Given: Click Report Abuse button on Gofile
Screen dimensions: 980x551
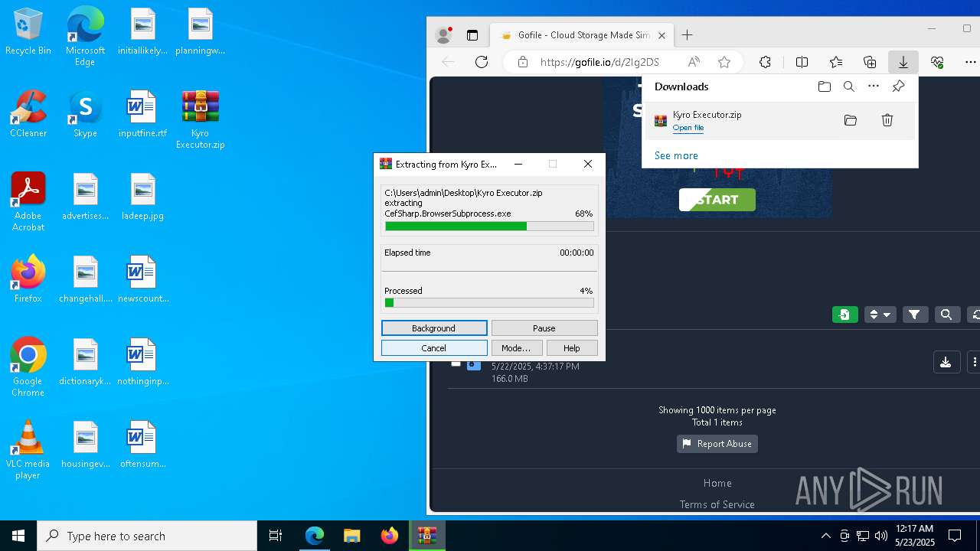Looking at the screenshot, I should point(717,444).
